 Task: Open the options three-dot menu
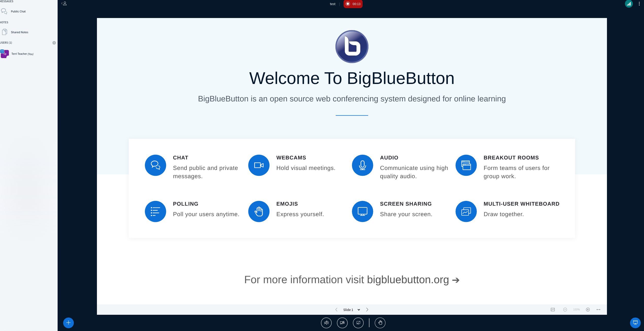click(x=639, y=4)
